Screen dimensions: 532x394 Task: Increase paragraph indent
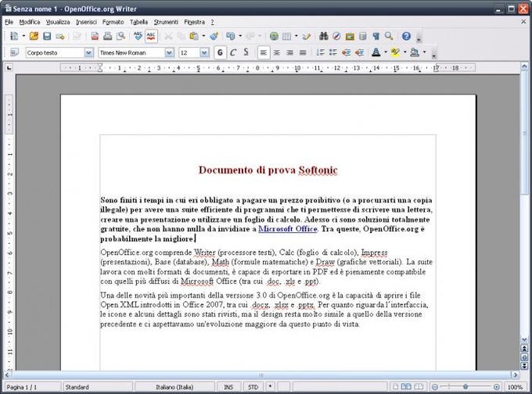coord(359,52)
